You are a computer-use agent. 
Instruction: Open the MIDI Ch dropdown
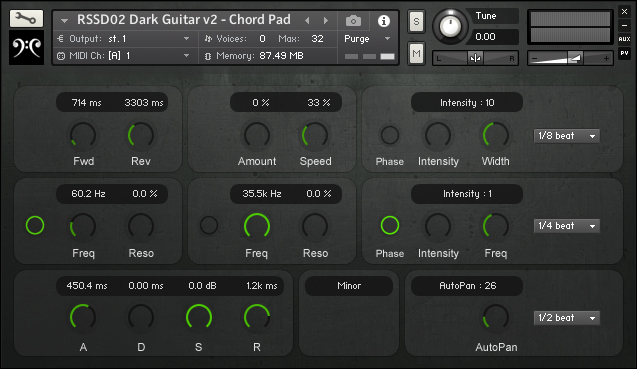(126, 56)
